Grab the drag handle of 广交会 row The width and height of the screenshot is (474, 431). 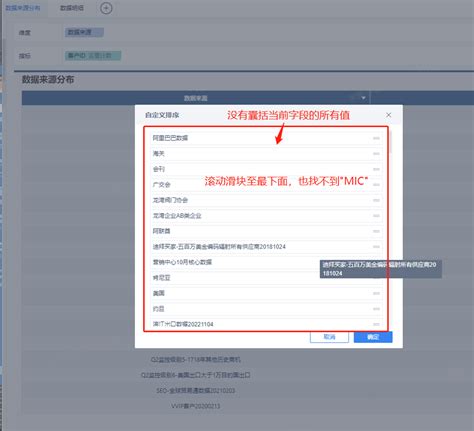click(x=376, y=185)
